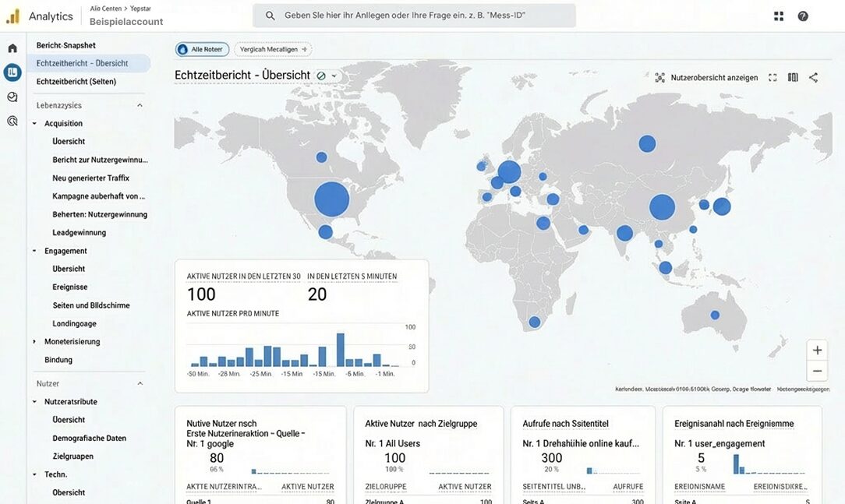Open the Home icon in left rail
845x504 pixels.
[x=12, y=48]
